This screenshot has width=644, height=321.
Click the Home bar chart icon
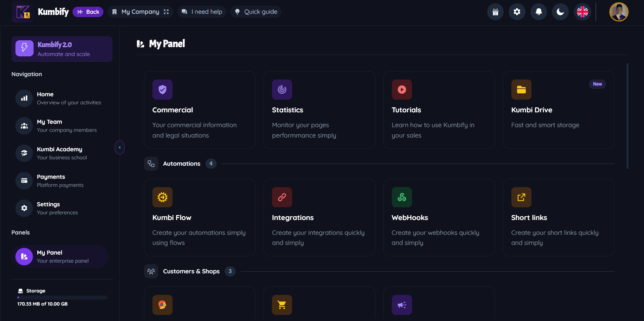[x=24, y=98]
